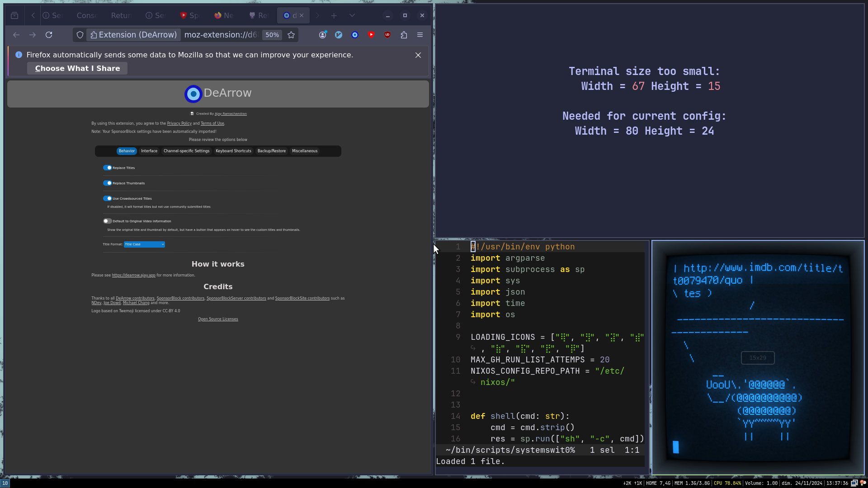Dismiss the Firefox data notification bar

pos(418,55)
